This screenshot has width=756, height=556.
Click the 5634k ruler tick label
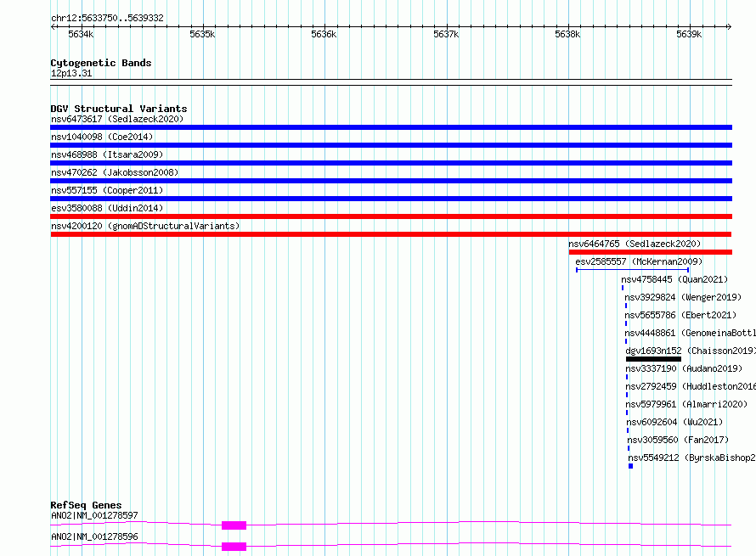tap(81, 34)
